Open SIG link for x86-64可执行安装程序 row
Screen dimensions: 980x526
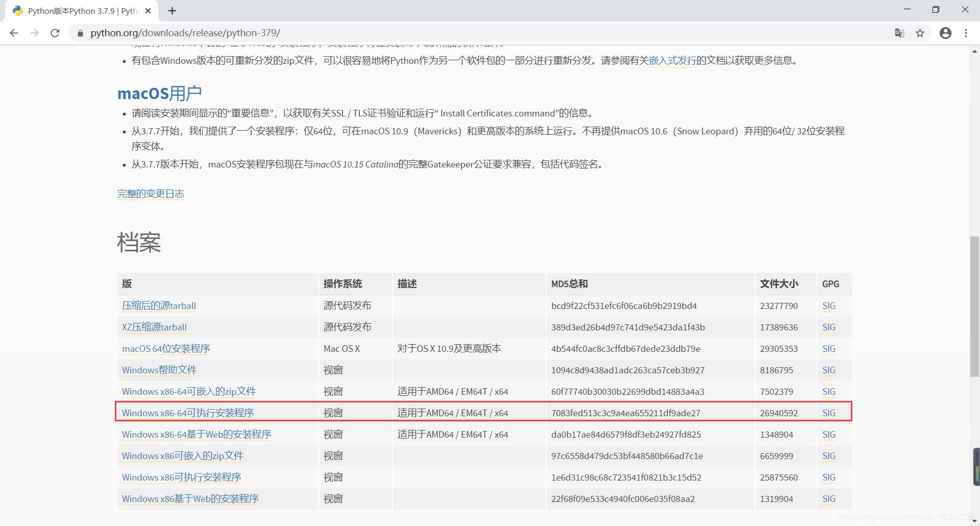click(829, 413)
